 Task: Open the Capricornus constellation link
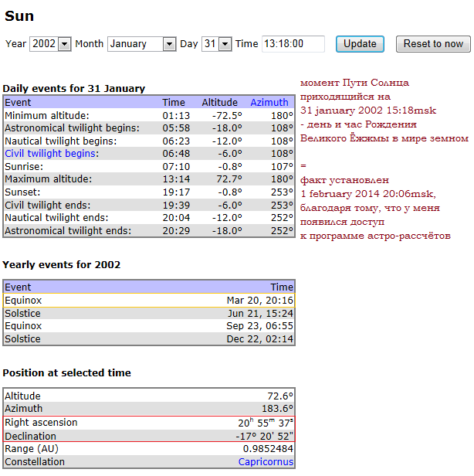pos(266,462)
